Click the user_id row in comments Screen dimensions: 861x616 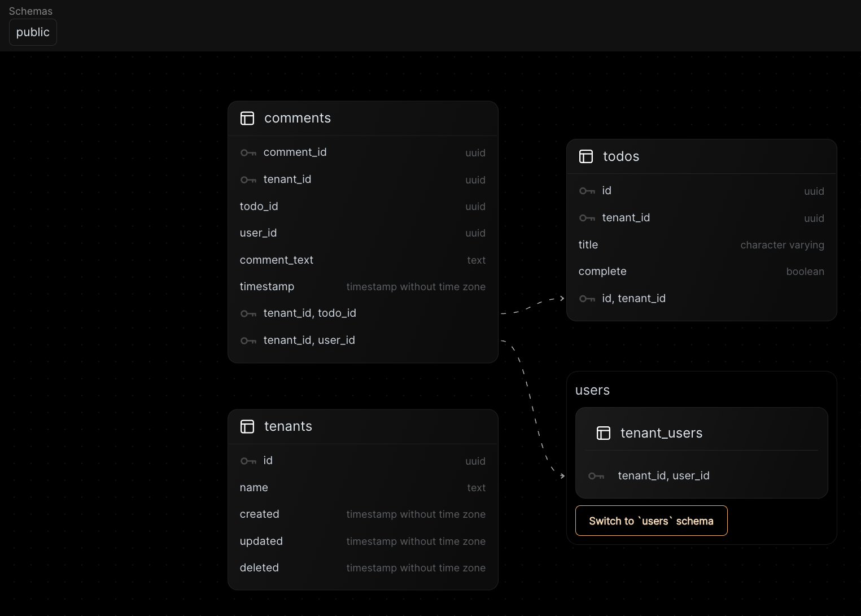[x=258, y=233]
